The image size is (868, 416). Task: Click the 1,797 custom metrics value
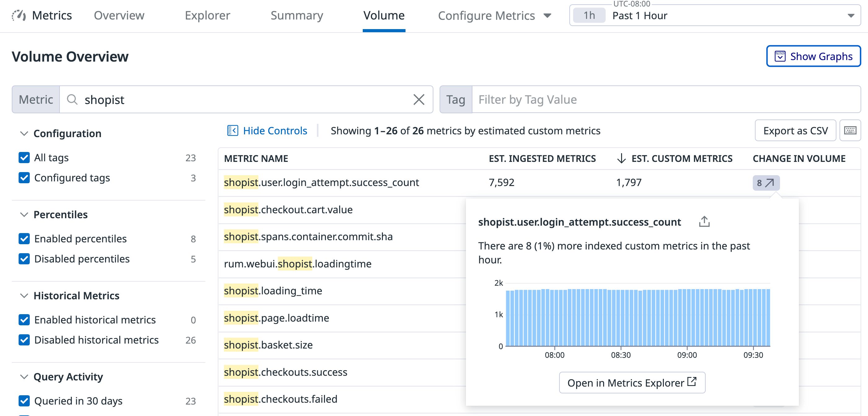(x=629, y=182)
